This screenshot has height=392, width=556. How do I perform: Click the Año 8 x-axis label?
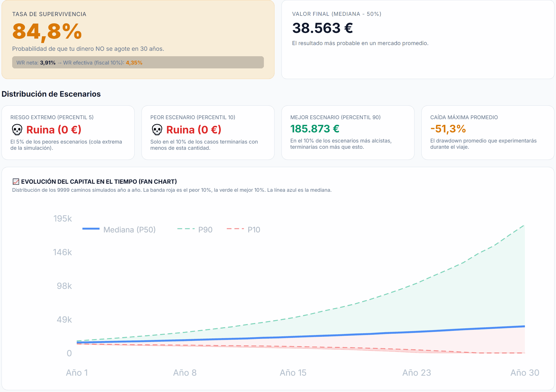185,373
